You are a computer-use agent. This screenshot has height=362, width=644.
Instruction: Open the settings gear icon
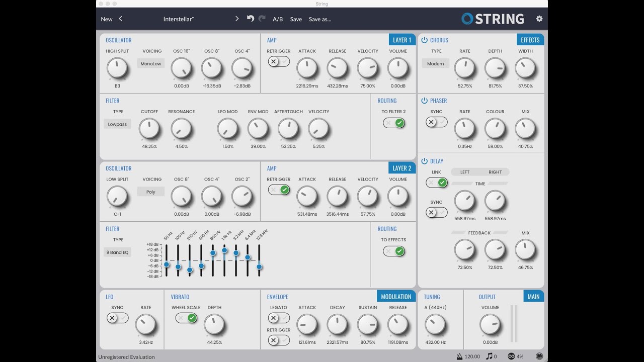539,19
